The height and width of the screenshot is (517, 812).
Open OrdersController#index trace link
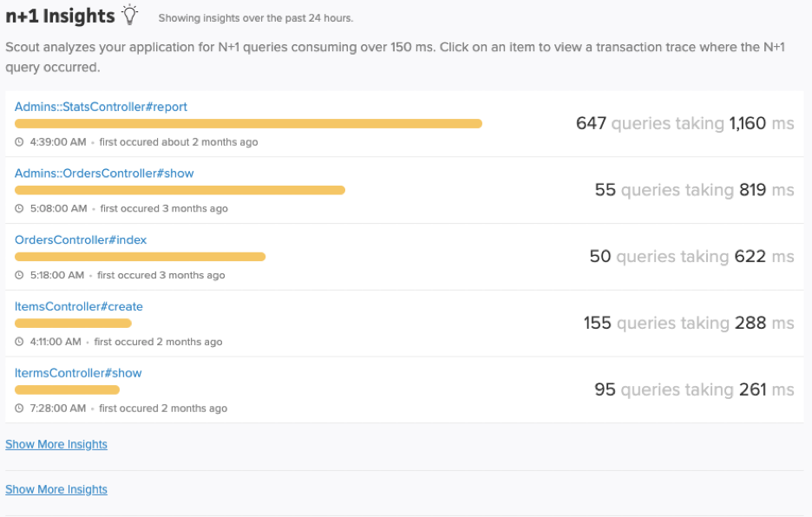(81, 240)
